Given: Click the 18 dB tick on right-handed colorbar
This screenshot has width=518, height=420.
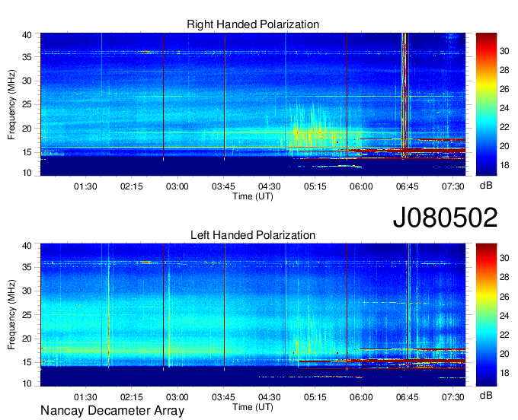Looking at the screenshot, I should (504, 165).
